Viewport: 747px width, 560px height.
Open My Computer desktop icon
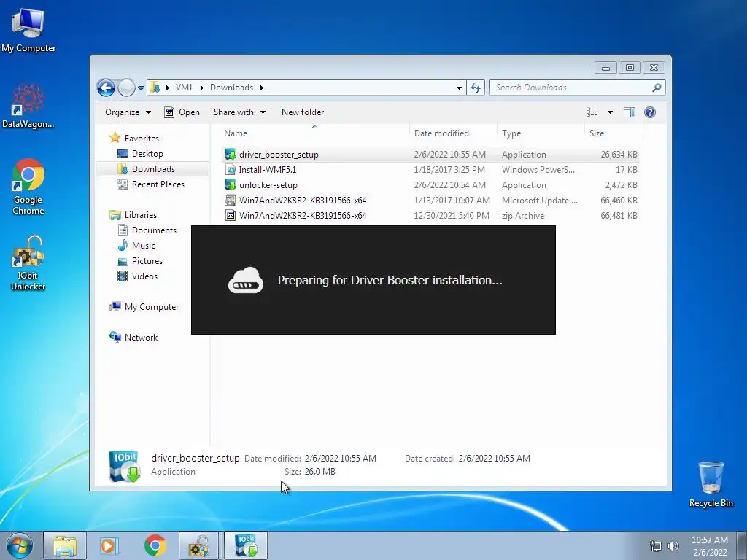tap(28, 29)
